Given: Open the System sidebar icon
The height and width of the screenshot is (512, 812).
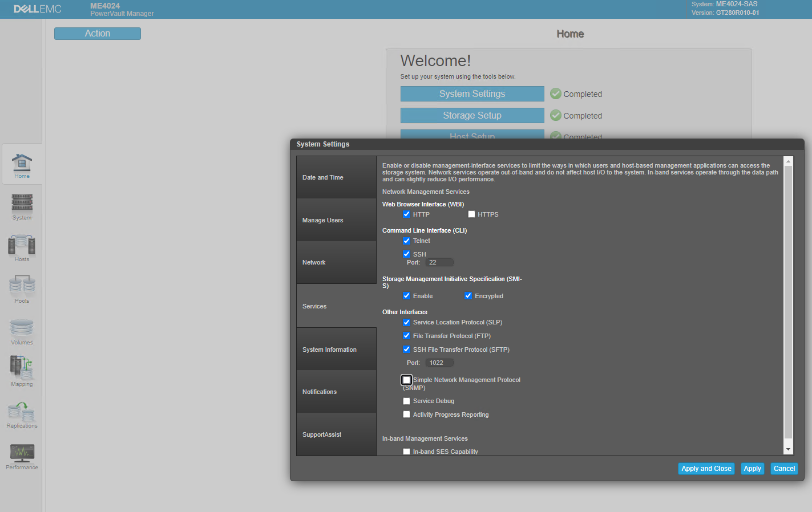Looking at the screenshot, I should (x=22, y=206).
